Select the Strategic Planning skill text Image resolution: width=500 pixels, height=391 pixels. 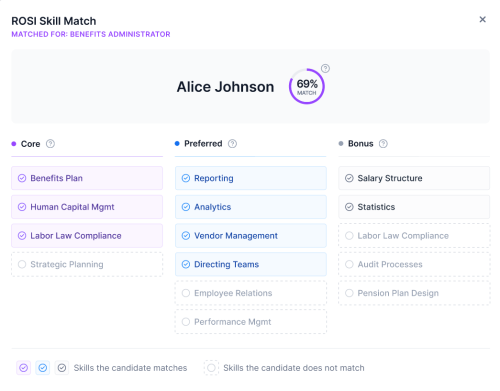click(x=67, y=264)
